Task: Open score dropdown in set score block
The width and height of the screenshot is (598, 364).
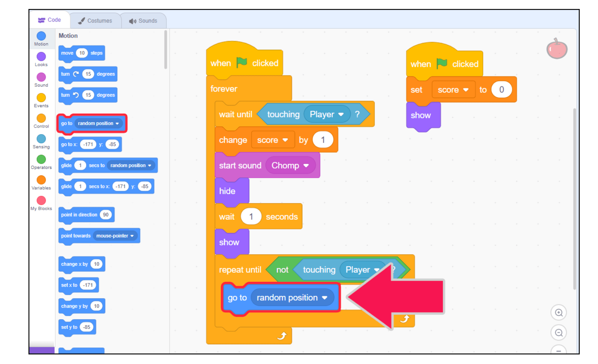Action: click(x=453, y=90)
